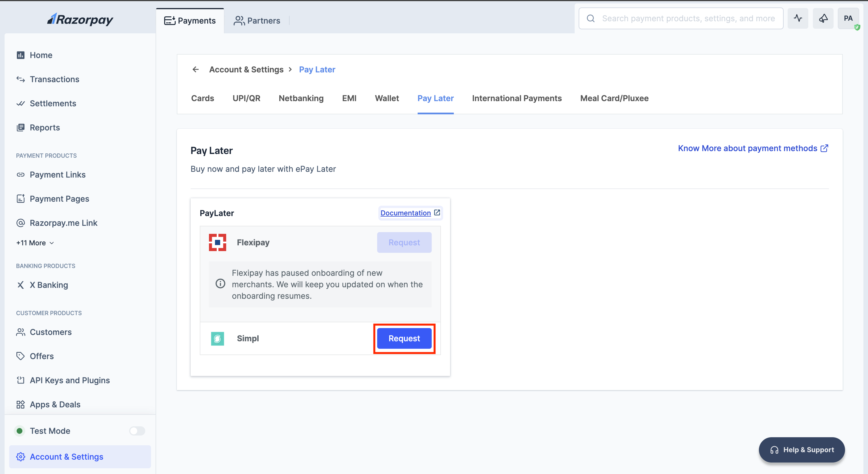
Task: Click the Settlements checkmark icon
Action: 21,103
